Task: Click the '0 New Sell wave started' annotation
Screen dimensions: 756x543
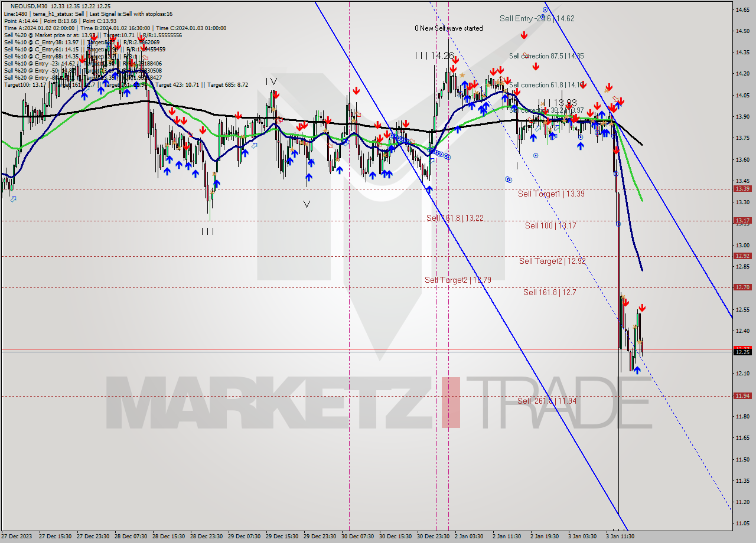Action: [x=449, y=28]
